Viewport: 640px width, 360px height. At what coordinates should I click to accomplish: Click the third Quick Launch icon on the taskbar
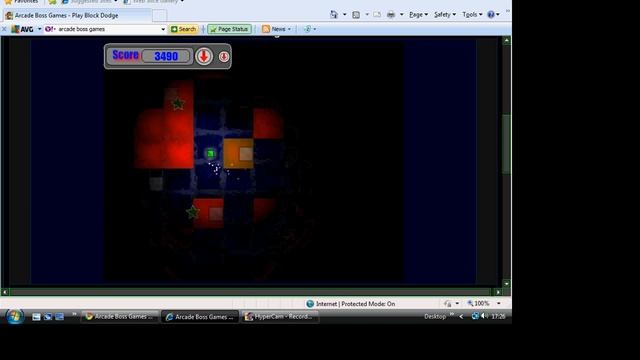point(60,317)
